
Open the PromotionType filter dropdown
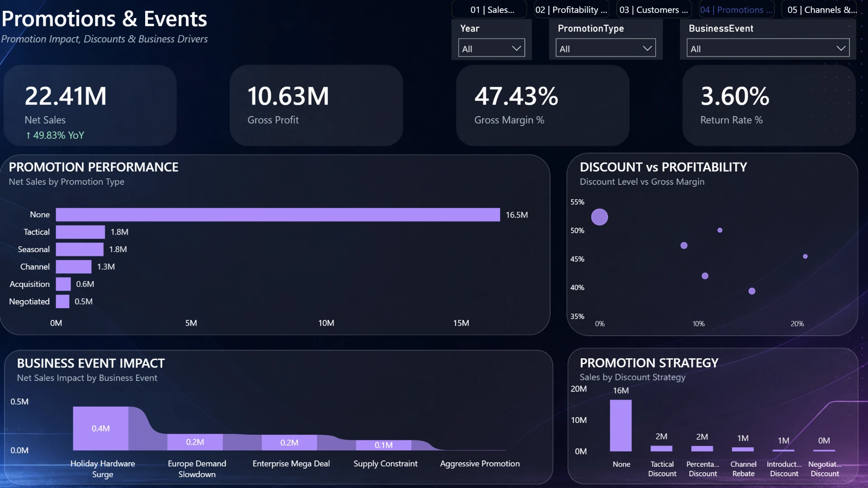coord(605,48)
